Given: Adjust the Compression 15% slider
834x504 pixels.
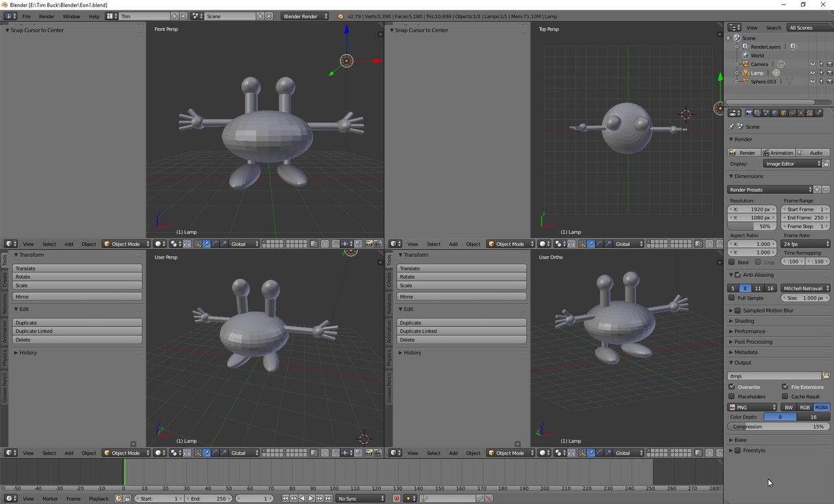Looking at the screenshot, I should coord(778,427).
